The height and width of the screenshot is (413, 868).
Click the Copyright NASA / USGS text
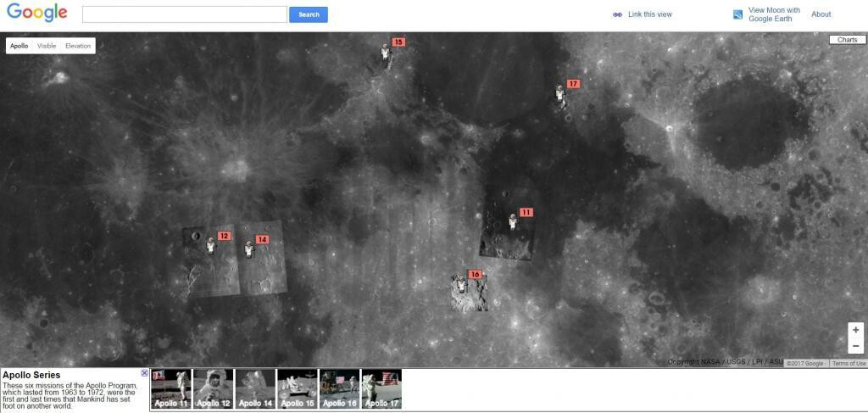point(726,362)
